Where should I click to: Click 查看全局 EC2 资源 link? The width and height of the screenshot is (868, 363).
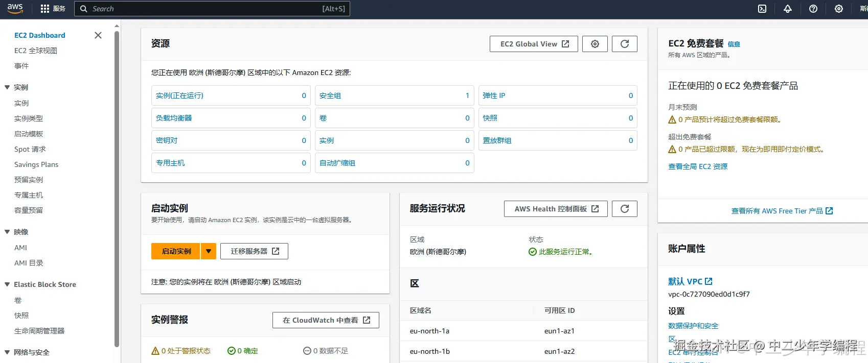[x=698, y=166]
